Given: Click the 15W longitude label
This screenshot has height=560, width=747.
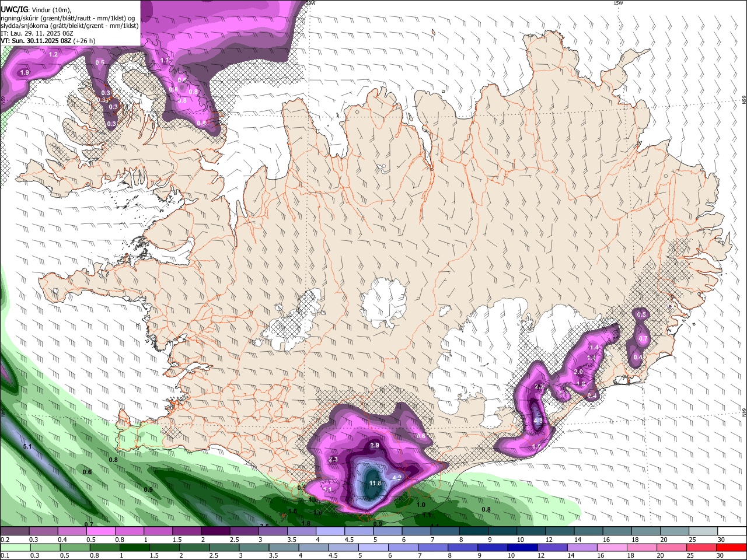Looking at the screenshot, I should pyautogui.click(x=619, y=3).
